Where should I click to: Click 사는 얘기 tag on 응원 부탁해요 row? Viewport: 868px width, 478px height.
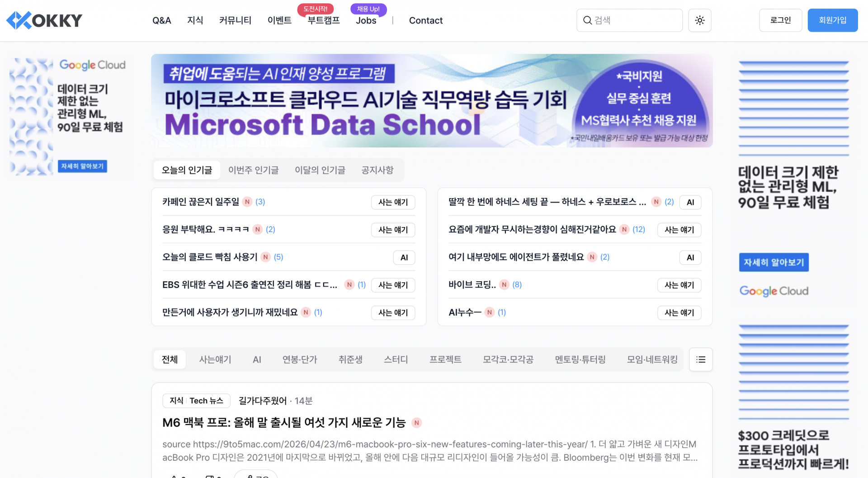[393, 230]
